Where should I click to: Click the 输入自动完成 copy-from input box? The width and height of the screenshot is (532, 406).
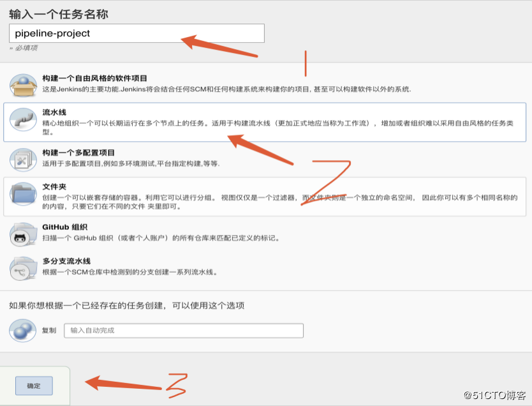click(x=184, y=330)
